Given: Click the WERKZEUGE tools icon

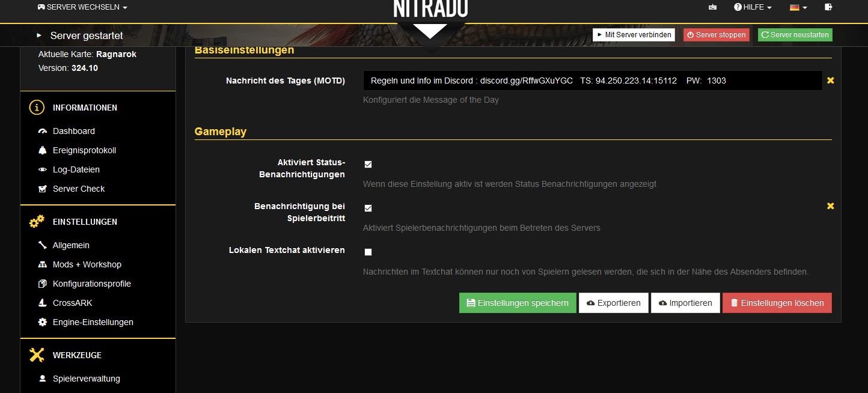Looking at the screenshot, I should click(37, 355).
